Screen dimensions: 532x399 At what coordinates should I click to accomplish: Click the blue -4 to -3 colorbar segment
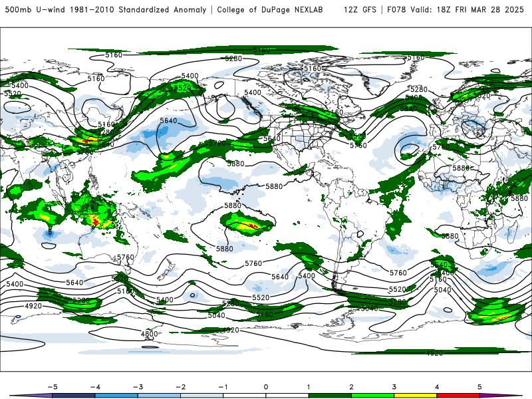point(116,396)
